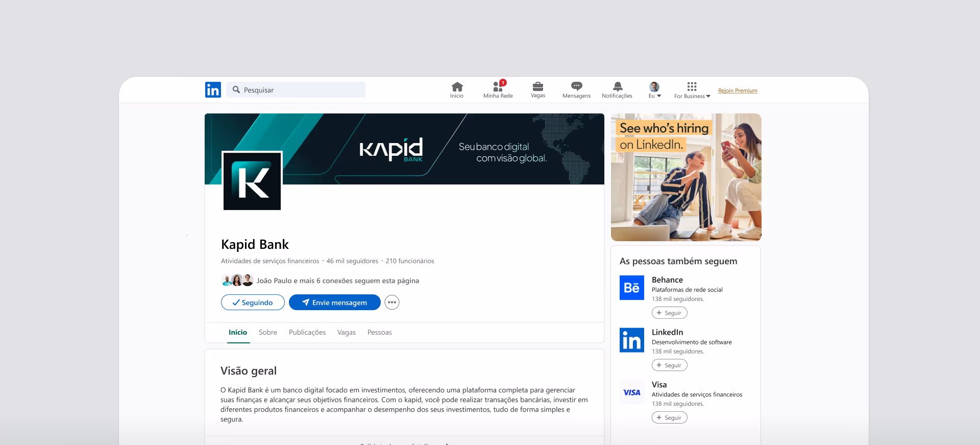Follow Behance with Seguir button

669,313
